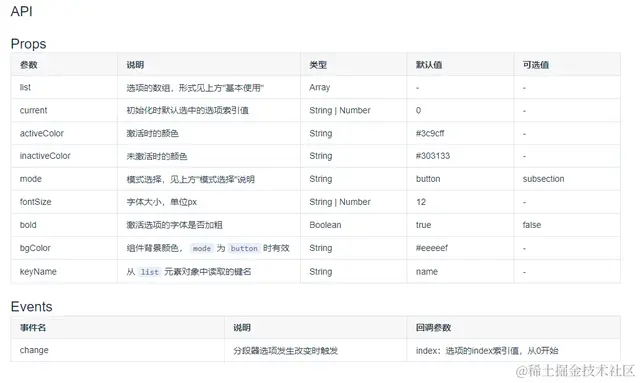This screenshot has width=640, height=383.
Task: Click the 'Events' heading
Action: tap(31, 307)
